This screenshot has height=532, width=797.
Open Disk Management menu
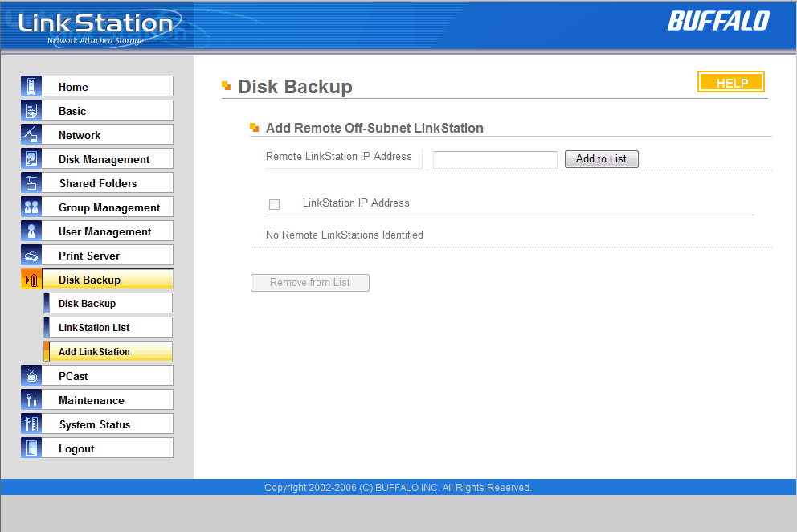107,158
